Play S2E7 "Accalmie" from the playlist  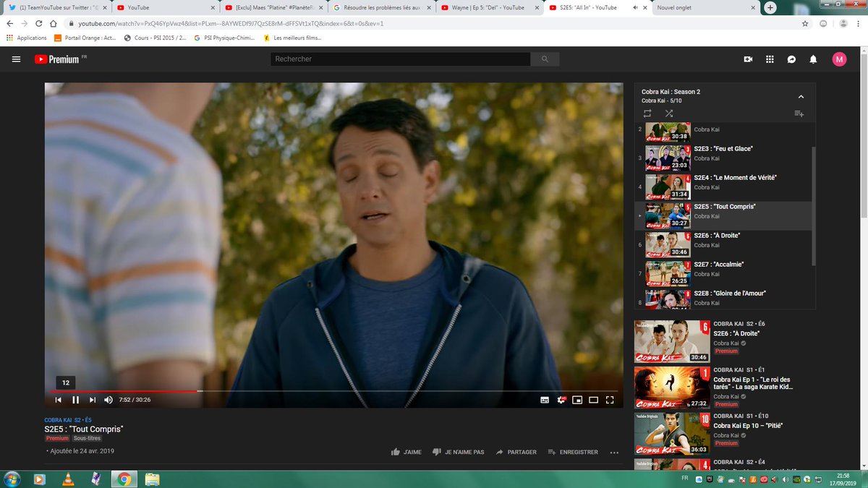pos(723,273)
